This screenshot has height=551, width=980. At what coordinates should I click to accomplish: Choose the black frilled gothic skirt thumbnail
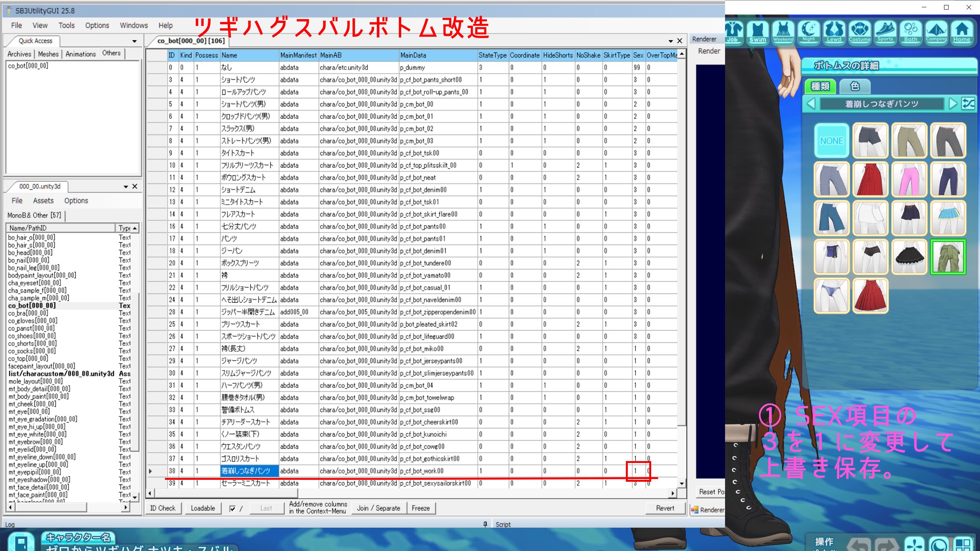(909, 257)
